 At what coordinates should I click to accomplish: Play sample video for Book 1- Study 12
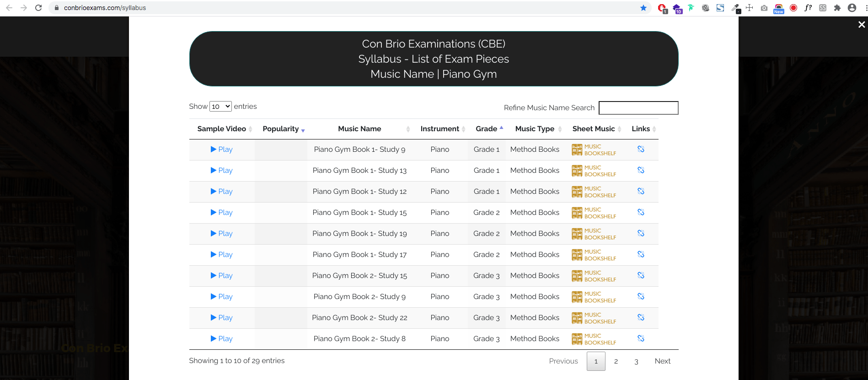[x=222, y=192]
